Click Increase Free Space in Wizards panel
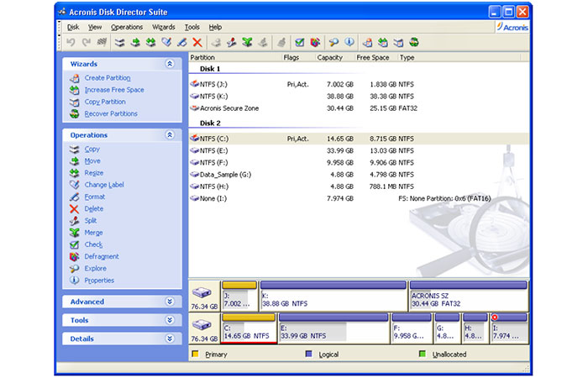 [x=114, y=90]
